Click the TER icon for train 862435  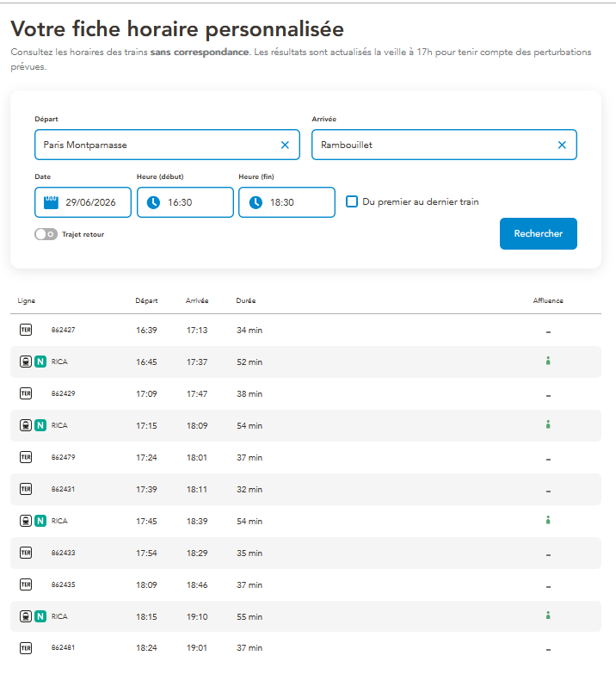tap(26, 584)
